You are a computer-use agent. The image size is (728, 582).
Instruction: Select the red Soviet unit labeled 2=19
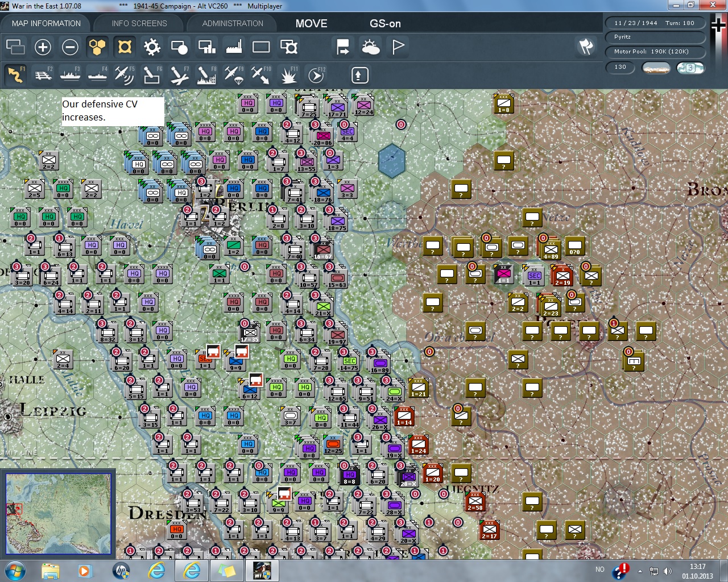pos(562,275)
